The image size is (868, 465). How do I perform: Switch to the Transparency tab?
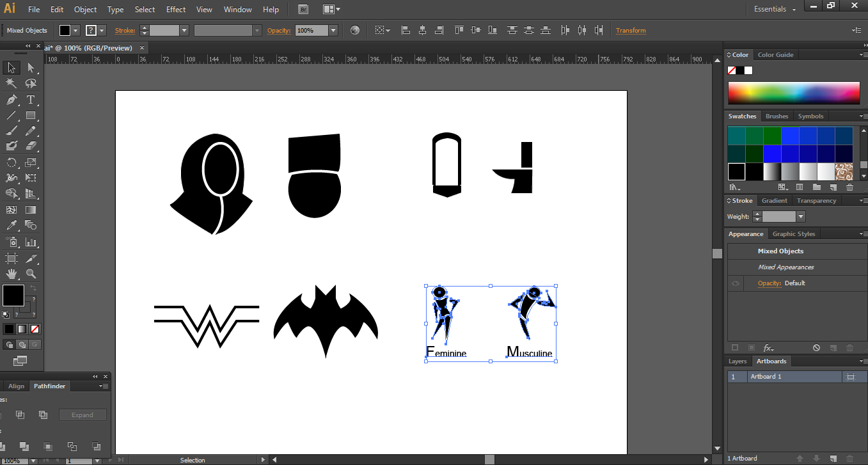(x=816, y=201)
